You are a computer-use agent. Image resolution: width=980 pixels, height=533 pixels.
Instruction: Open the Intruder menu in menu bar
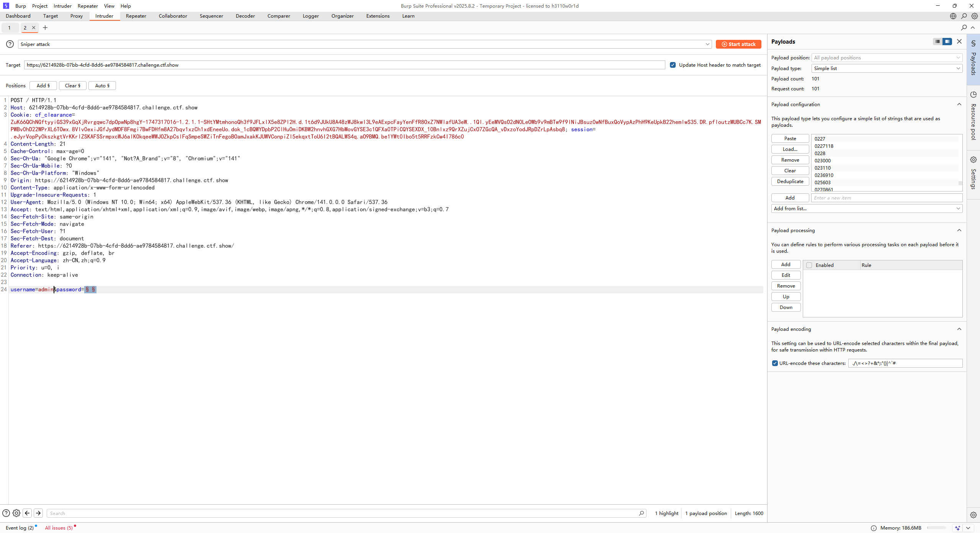[62, 6]
